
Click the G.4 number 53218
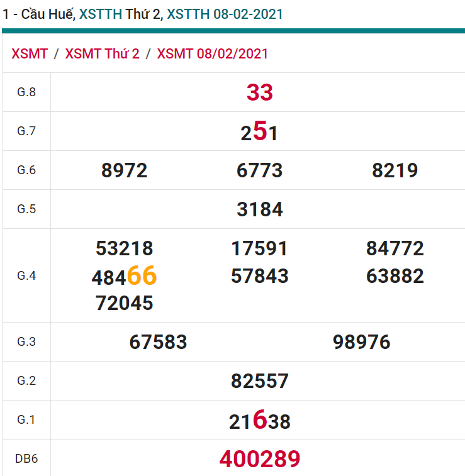pyautogui.click(x=124, y=248)
